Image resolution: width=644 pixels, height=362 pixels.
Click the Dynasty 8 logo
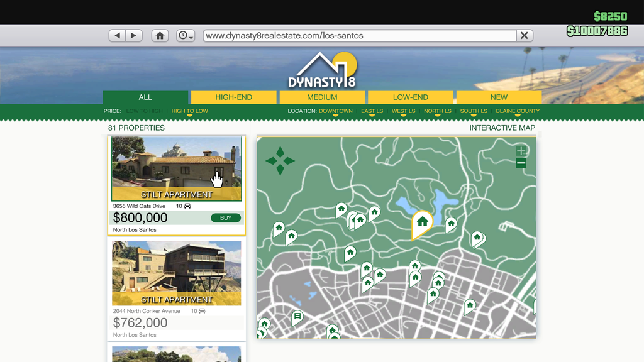pyautogui.click(x=322, y=71)
